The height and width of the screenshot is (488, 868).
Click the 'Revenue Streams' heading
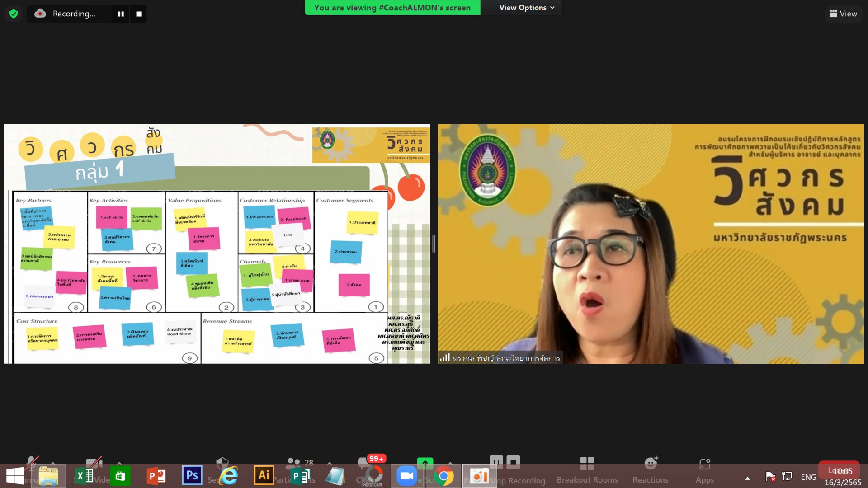point(227,321)
